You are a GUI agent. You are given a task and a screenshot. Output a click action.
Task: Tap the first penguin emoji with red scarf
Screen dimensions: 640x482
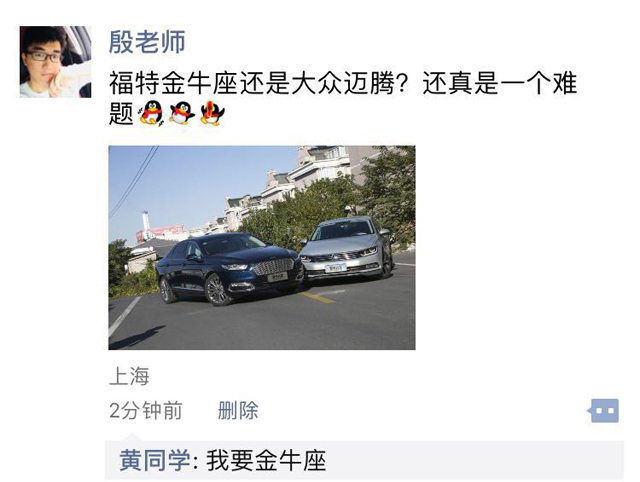151,113
